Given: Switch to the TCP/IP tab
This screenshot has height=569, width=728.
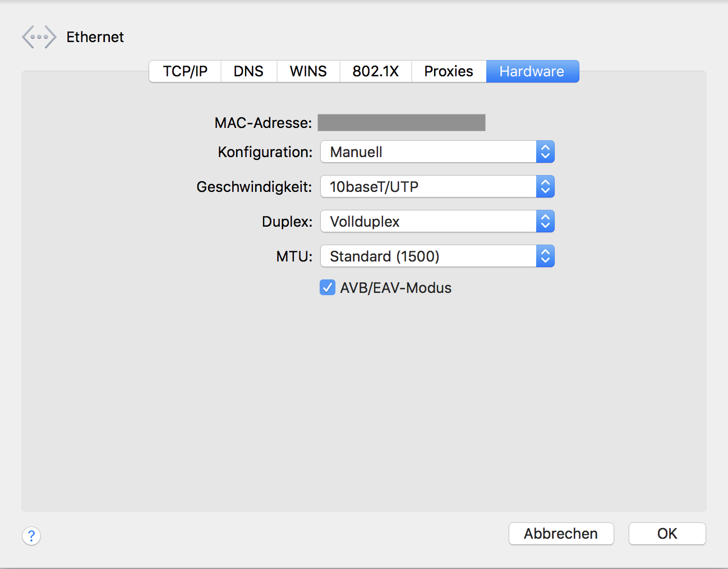Looking at the screenshot, I should 185,71.
